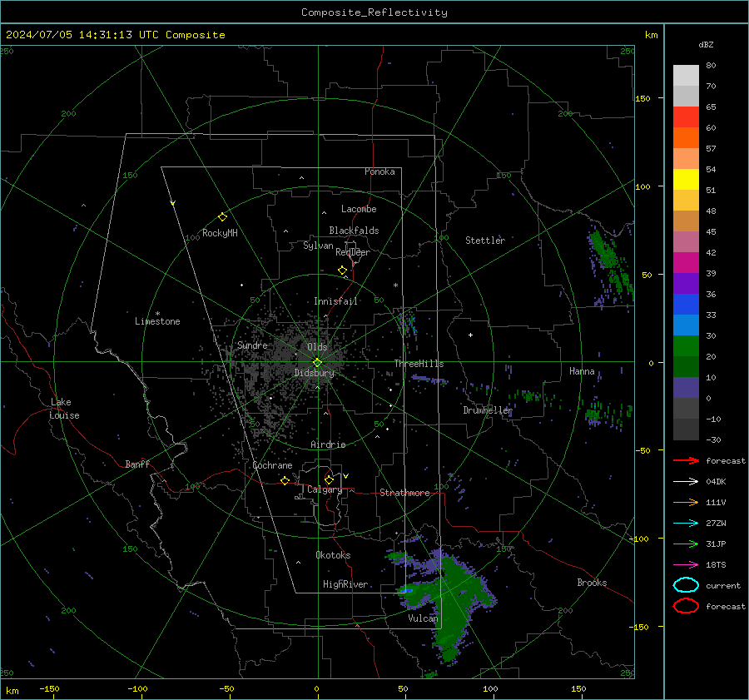This screenshot has height=700, width=749.
Task: Select the orange 57-60 dBZ color swatch
Action: pyautogui.click(x=686, y=137)
